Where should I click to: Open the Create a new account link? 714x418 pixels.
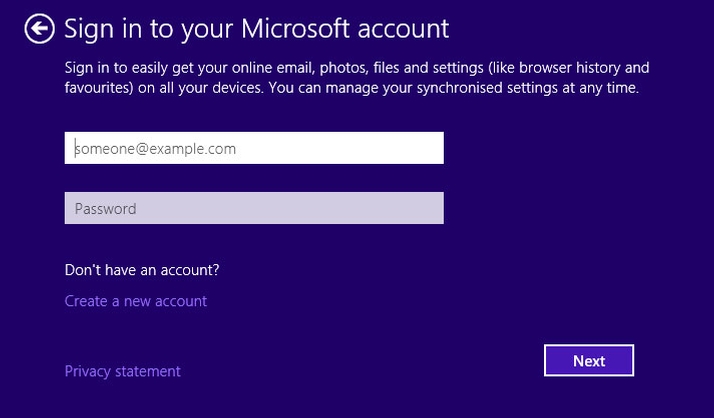pyautogui.click(x=136, y=301)
